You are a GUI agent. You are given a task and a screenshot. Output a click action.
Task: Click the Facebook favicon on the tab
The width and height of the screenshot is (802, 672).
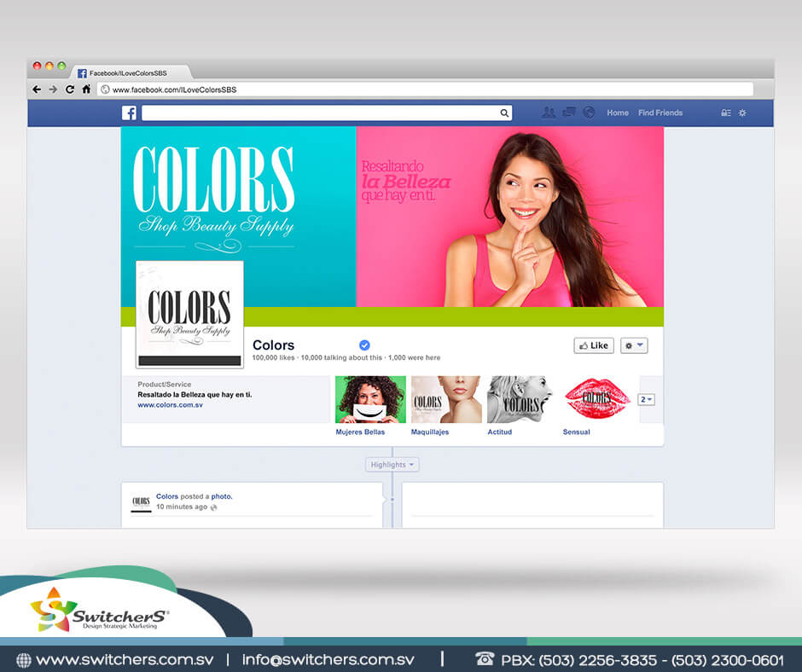tap(82, 73)
